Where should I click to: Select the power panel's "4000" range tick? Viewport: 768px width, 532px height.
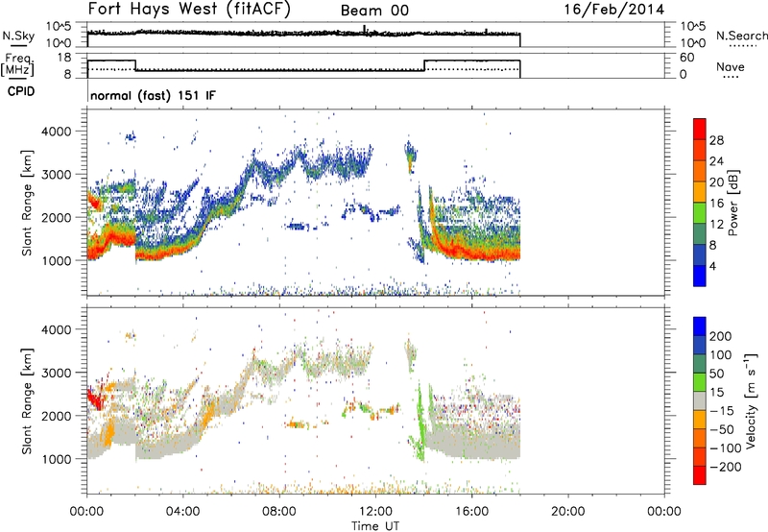57,132
